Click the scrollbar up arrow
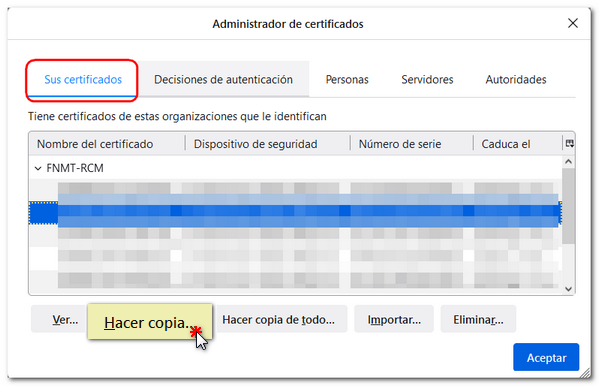 [568, 162]
